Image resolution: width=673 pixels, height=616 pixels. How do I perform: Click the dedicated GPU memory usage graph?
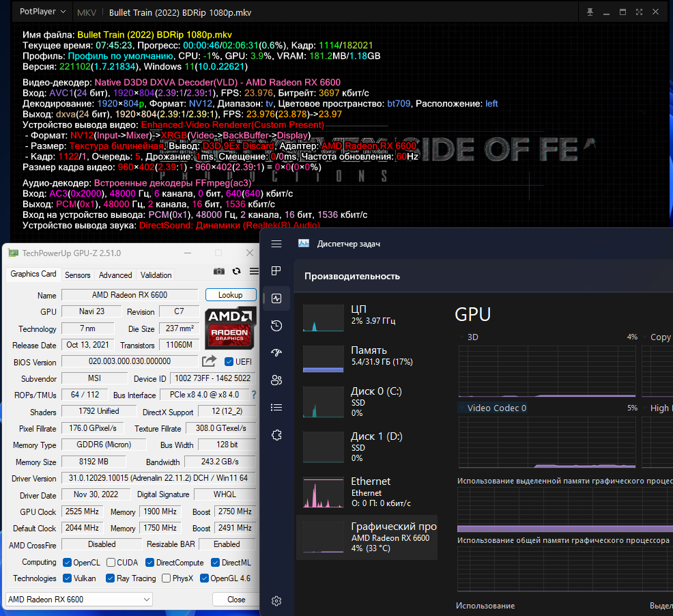[565, 510]
